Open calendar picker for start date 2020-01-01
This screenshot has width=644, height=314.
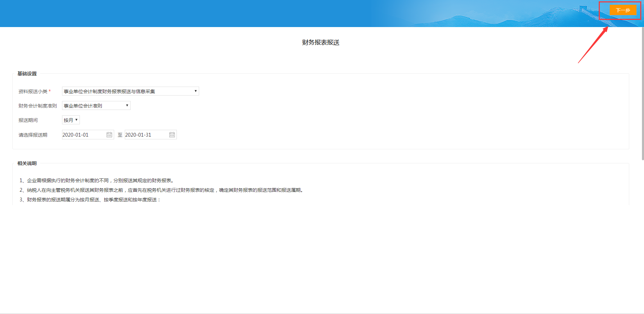pyautogui.click(x=109, y=135)
